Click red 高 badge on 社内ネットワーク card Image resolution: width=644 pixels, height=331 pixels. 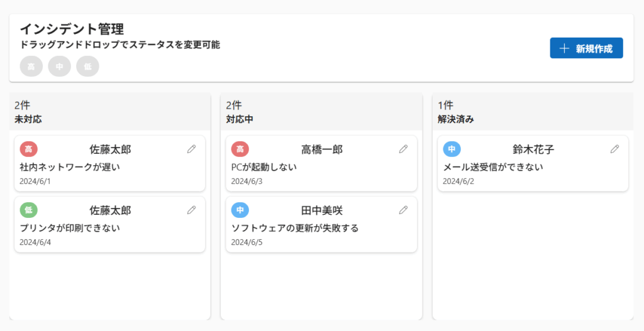(x=28, y=149)
